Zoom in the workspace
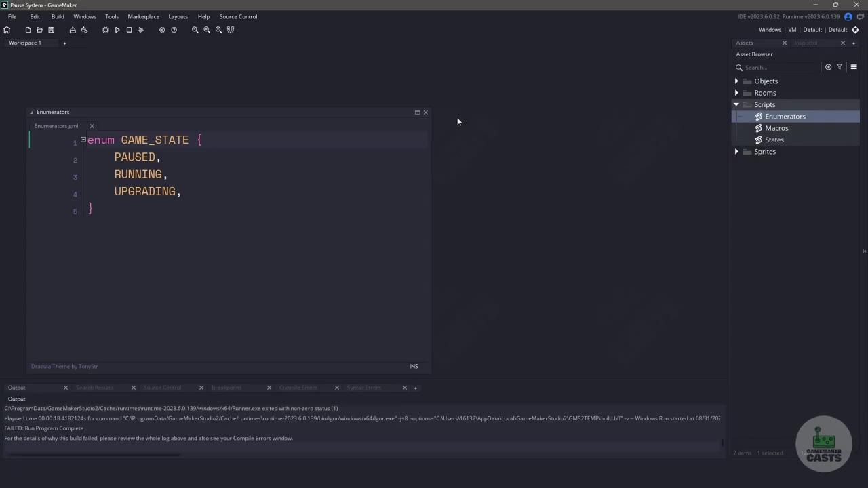The width and height of the screenshot is (868, 488). coord(218,30)
